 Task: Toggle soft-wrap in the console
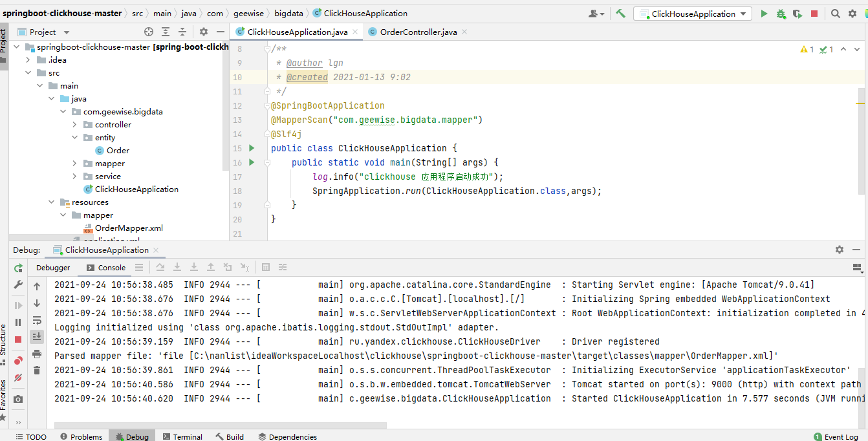pos(37,320)
